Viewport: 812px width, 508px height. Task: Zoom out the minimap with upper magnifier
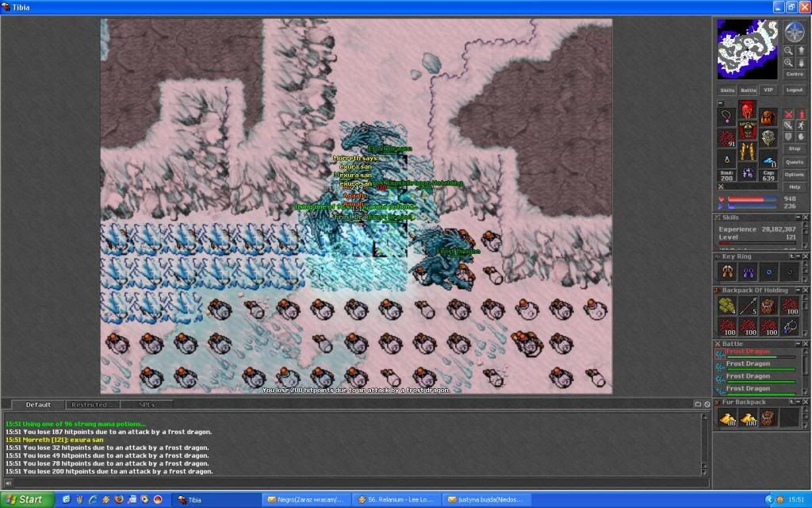(788, 51)
